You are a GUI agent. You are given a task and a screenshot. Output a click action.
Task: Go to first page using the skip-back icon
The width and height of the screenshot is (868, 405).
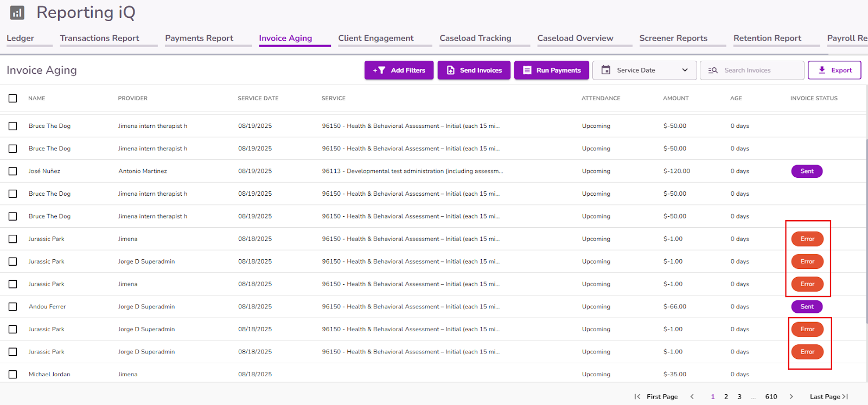click(637, 397)
